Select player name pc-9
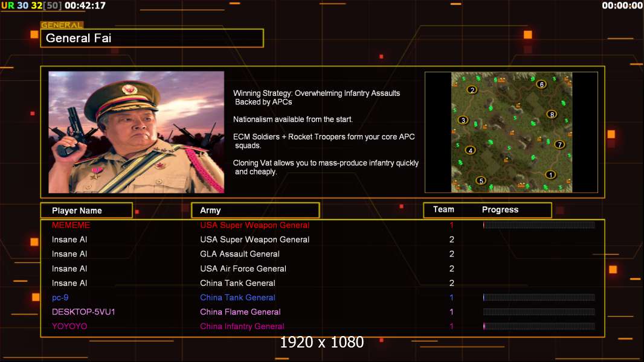This screenshot has width=644, height=362. 60,297
